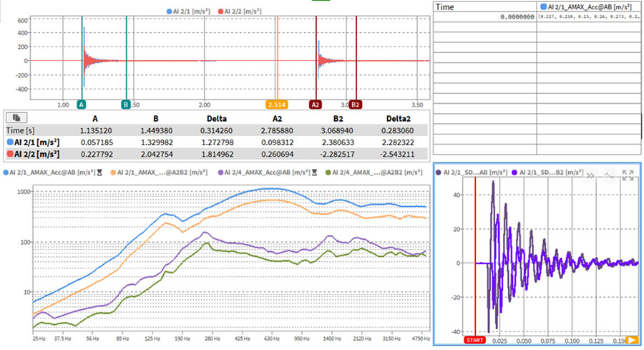Select the array value cell starting 0.227
The height and width of the screenshot is (350, 644).
[589, 17]
